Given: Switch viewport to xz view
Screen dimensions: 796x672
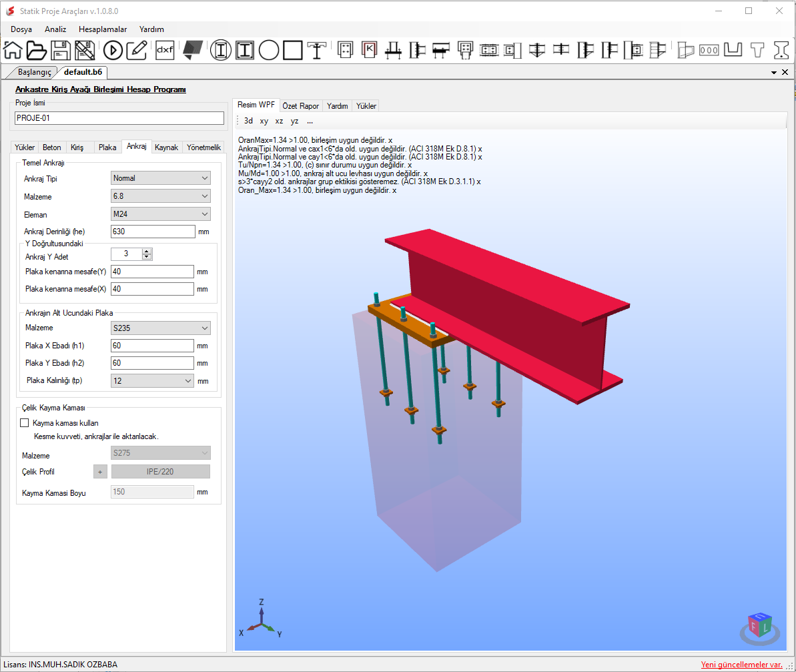Looking at the screenshot, I should (x=279, y=121).
